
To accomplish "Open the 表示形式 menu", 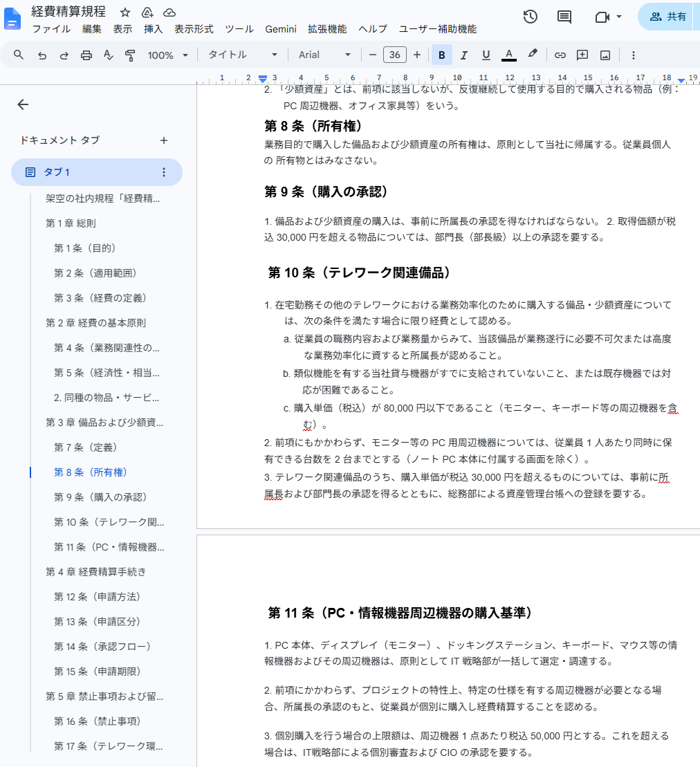I will tap(194, 29).
